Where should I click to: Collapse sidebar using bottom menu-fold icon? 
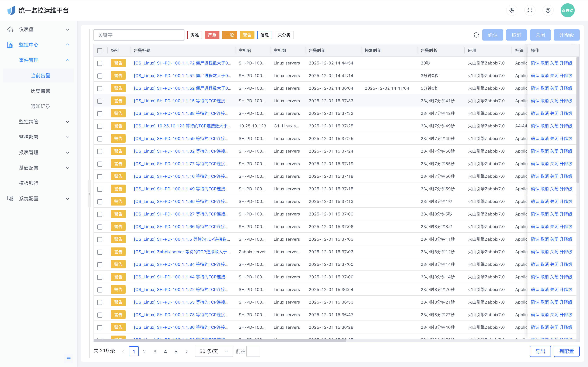click(69, 358)
